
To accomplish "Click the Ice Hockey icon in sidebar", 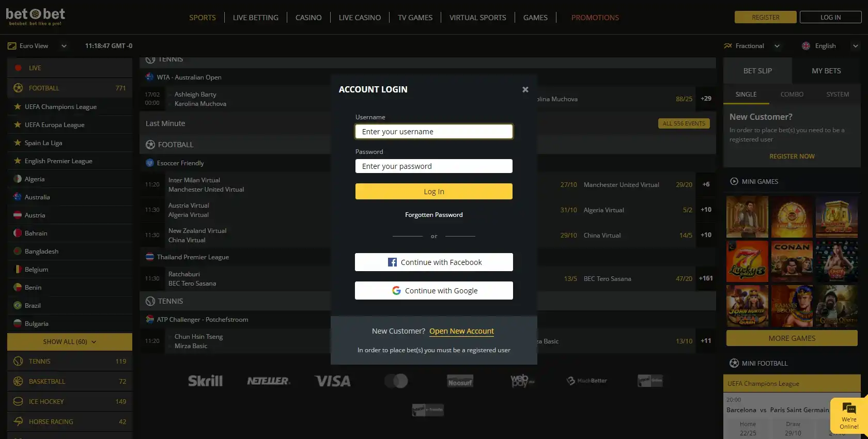I will click(18, 402).
